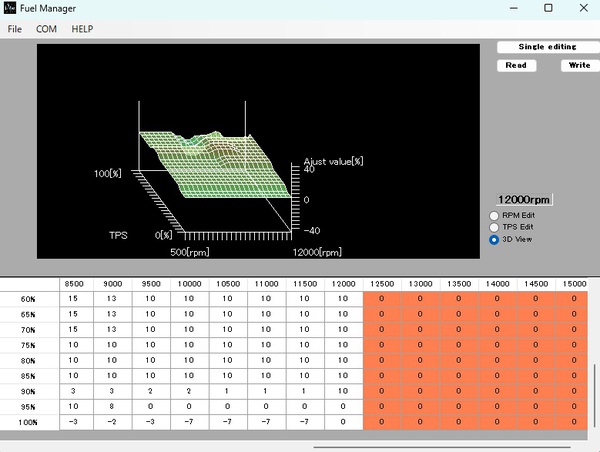This screenshot has width=600, height=452.
Task: Select the 10000 column header
Action: 190,284
